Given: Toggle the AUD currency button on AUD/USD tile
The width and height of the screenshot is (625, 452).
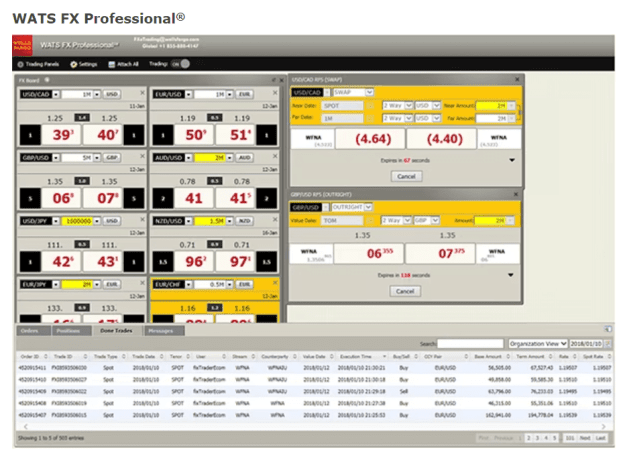Looking at the screenshot, I should pyautogui.click(x=244, y=158).
